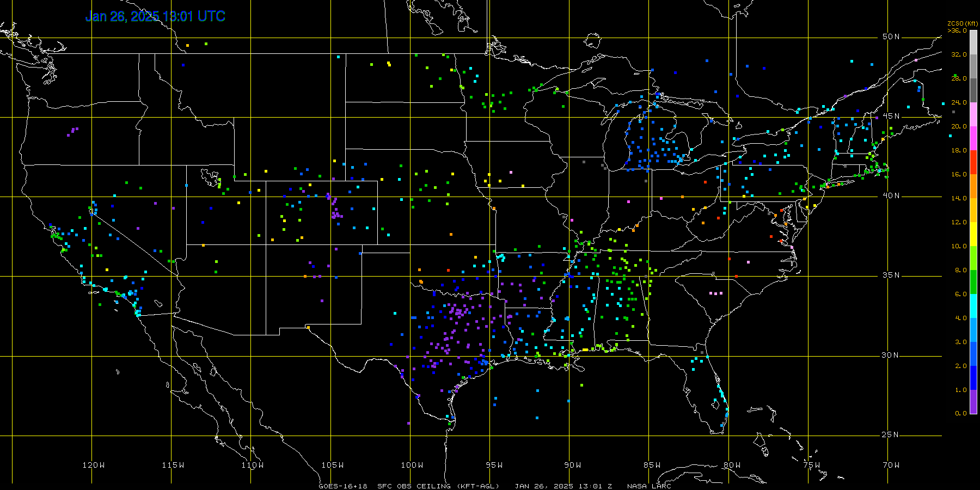Click the '24.0' legend value
The width and height of the screenshot is (980, 490).
click(959, 102)
